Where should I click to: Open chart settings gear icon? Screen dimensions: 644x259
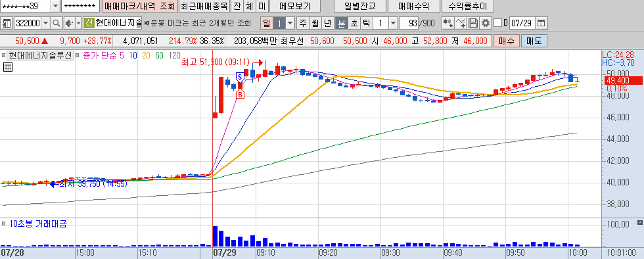[486, 23]
